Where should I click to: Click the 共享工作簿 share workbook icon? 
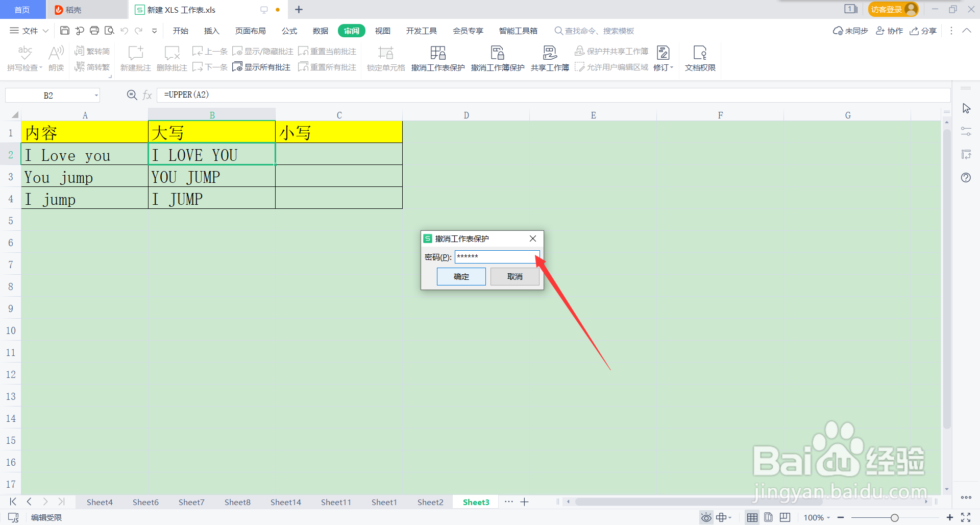click(x=549, y=58)
